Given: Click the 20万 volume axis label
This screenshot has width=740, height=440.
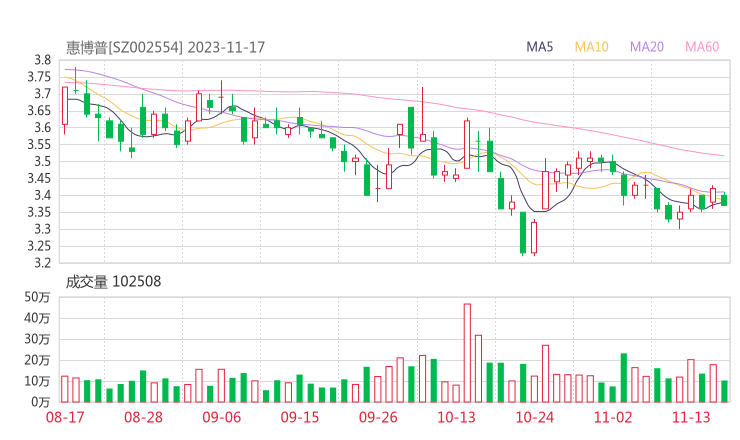Looking at the screenshot, I should 37,360.
